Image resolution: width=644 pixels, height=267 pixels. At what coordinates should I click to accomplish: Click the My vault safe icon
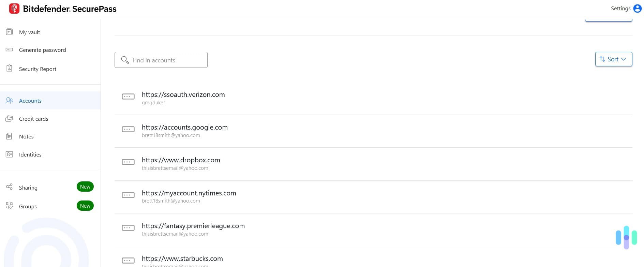10,32
